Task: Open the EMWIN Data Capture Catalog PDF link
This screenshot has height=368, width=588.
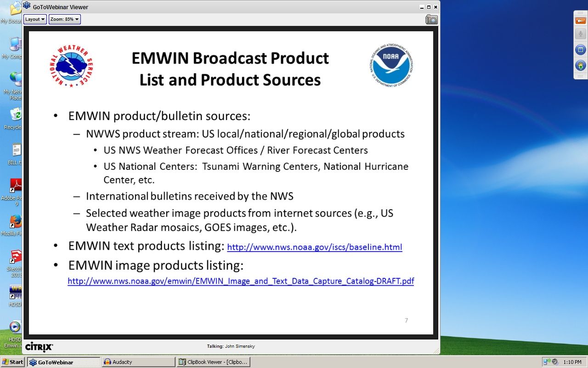Action: pos(241,281)
